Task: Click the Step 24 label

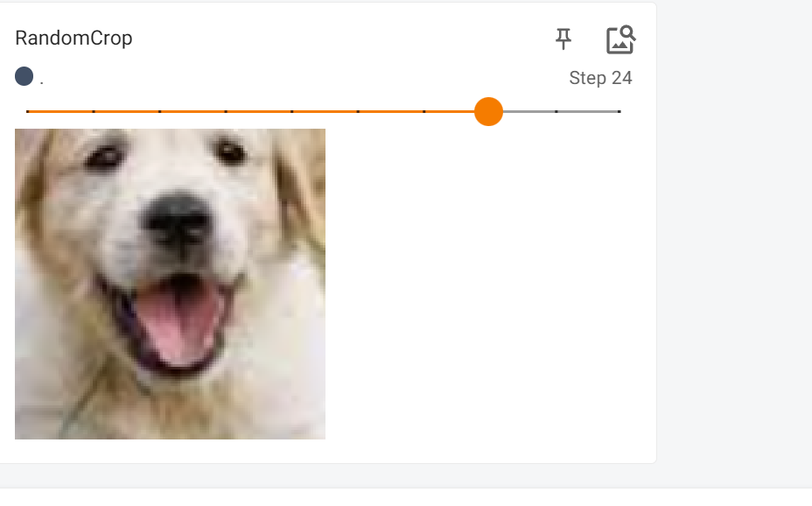Action: coord(600,78)
